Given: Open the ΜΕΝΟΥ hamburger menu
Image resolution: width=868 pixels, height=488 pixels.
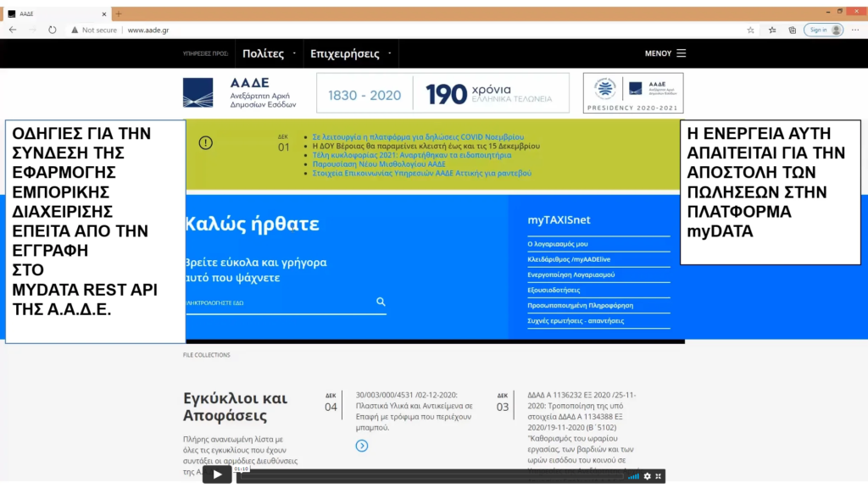Looking at the screenshot, I should [x=665, y=53].
